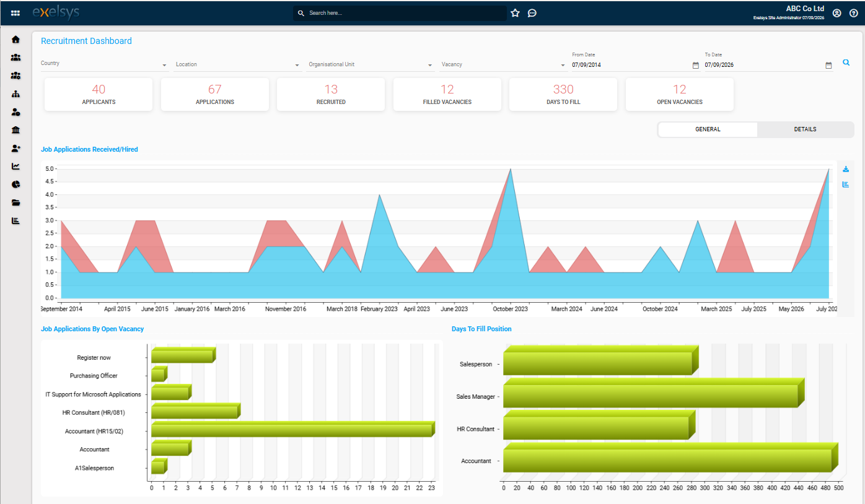The width and height of the screenshot is (865, 504).
Task: Click the To Date field 07/09/2026
Action: (x=763, y=65)
